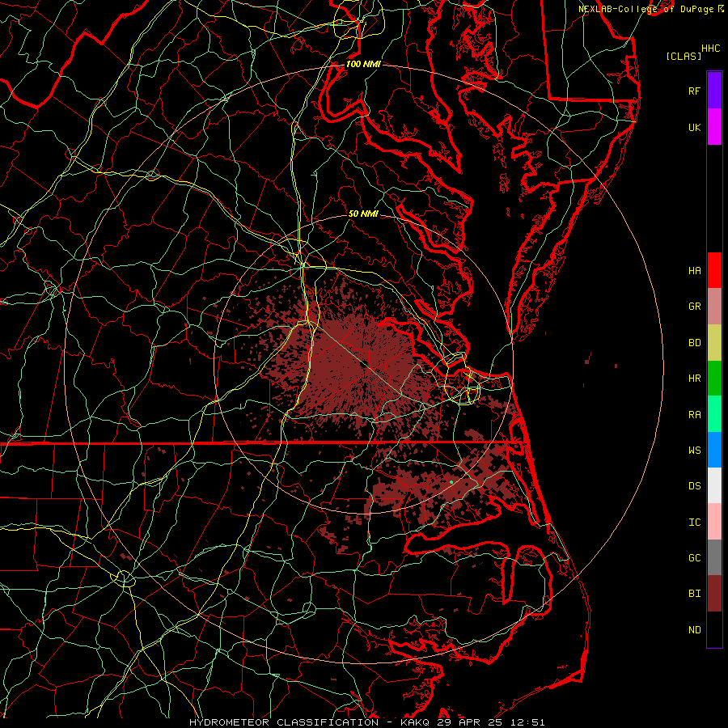Click the IC legend label
This screenshot has height=728, width=728.
(x=694, y=522)
